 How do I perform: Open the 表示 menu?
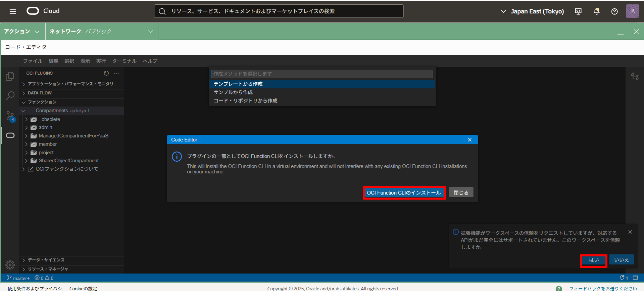point(85,61)
